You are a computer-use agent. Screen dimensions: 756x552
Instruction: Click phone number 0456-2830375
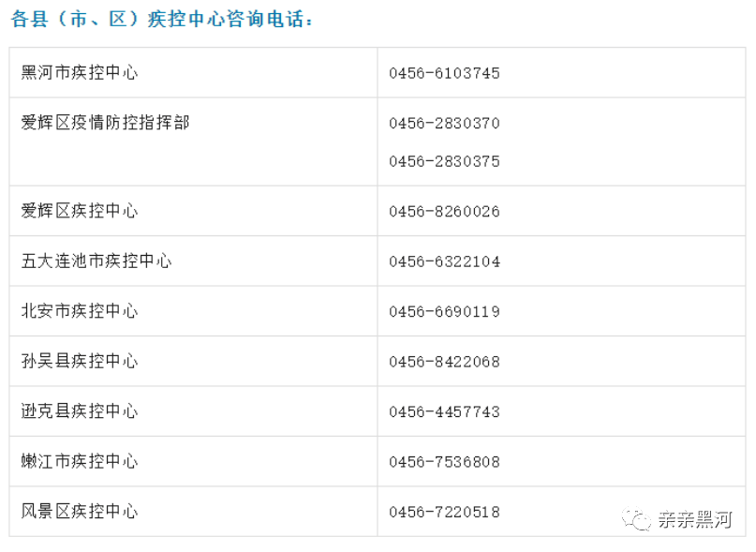tap(444, 161)
